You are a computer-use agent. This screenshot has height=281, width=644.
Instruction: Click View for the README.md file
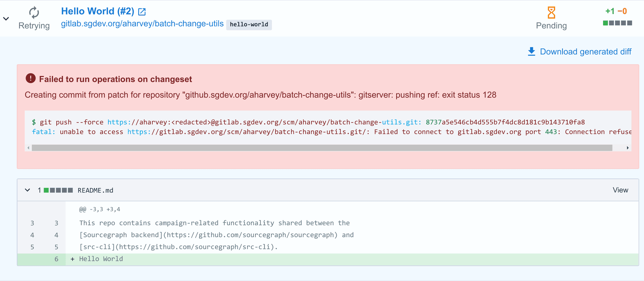tap(621, 190)
